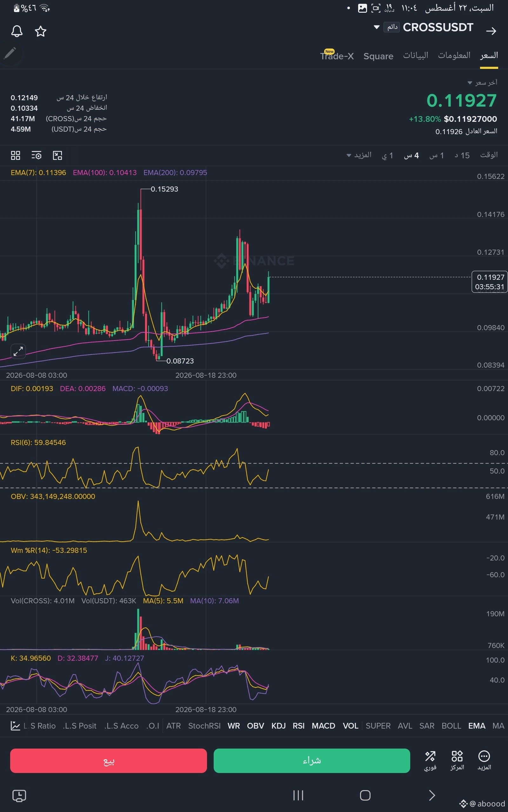Toggle the OBV indicator

click(255, 726)
